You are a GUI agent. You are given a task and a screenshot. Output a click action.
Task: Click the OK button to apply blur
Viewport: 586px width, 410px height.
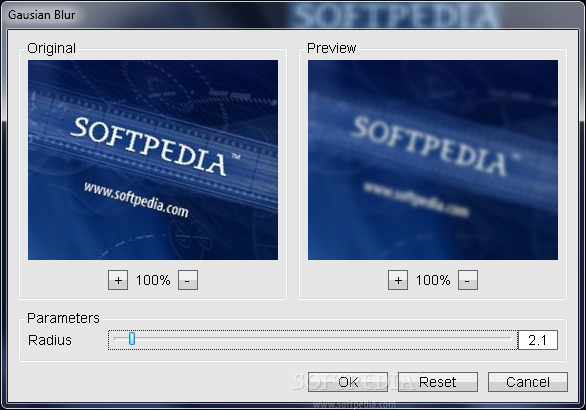pyautogui.click(x=348, y=382)
